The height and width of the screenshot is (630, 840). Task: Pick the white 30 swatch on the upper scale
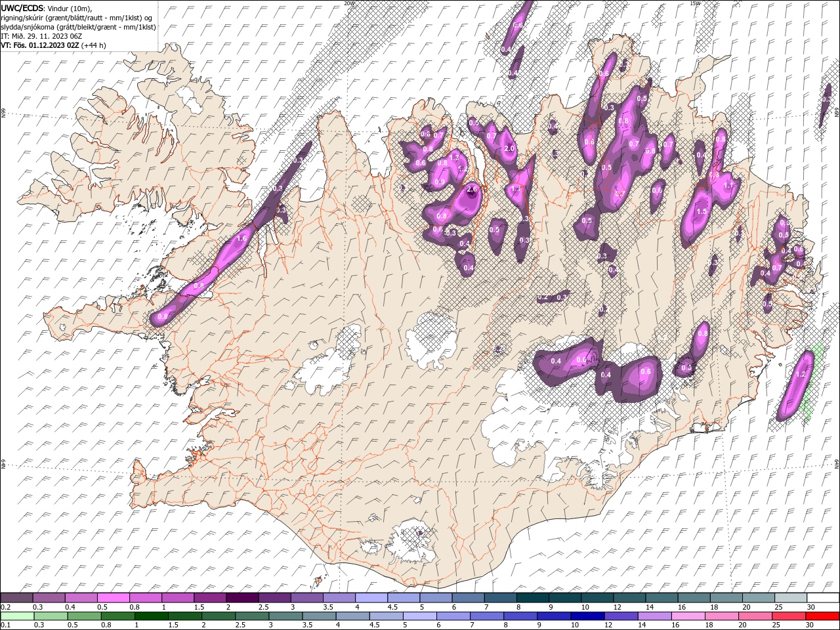(x=822, y=597)
